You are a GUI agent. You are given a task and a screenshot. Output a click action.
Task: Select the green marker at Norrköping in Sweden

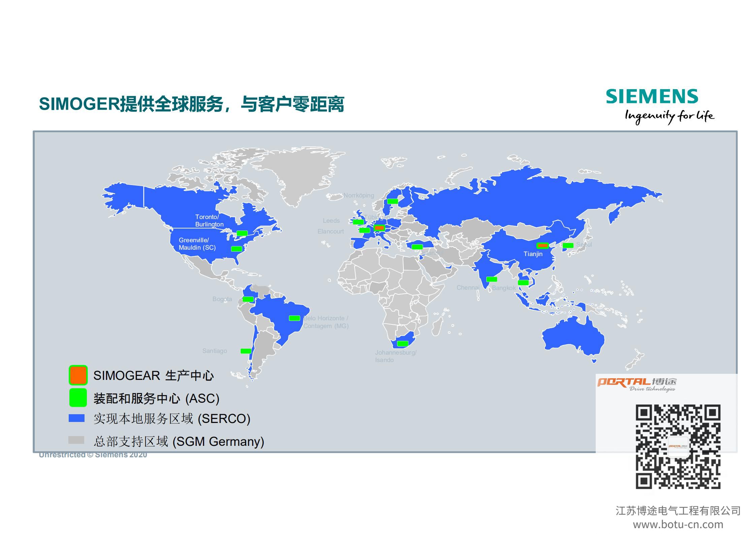tap(392, 201)
